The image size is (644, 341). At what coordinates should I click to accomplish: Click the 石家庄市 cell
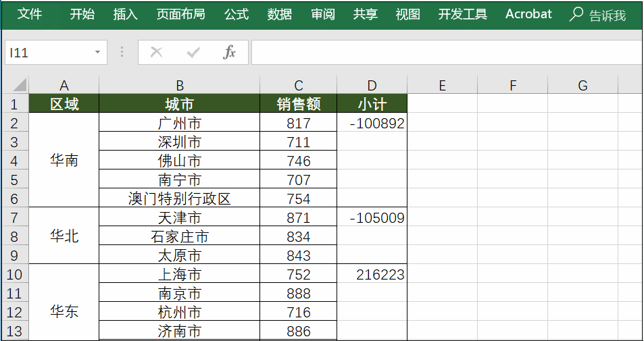click(180, 236)
